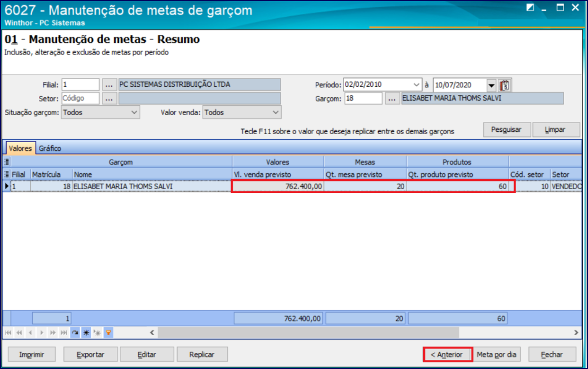Go to previous record arrow
This screenshot has width=588, height=369.
pyautogui.click(x=31, y=333)
